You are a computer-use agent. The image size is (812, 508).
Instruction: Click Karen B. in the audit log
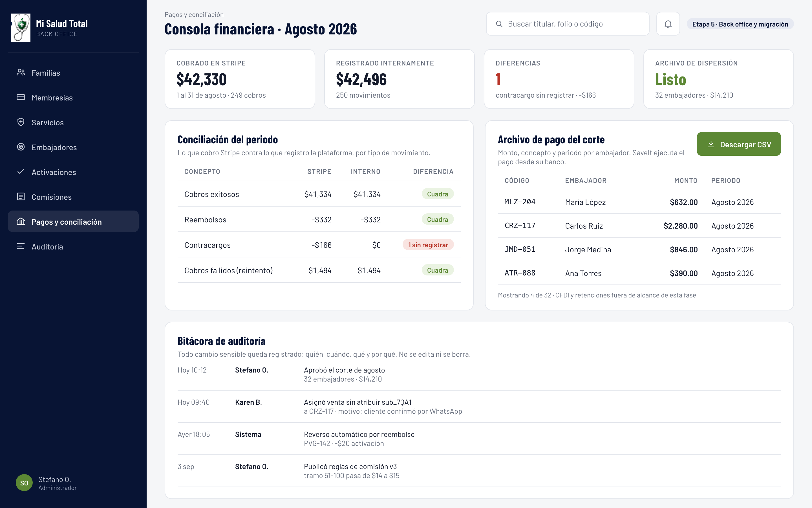tap(248, 402)
